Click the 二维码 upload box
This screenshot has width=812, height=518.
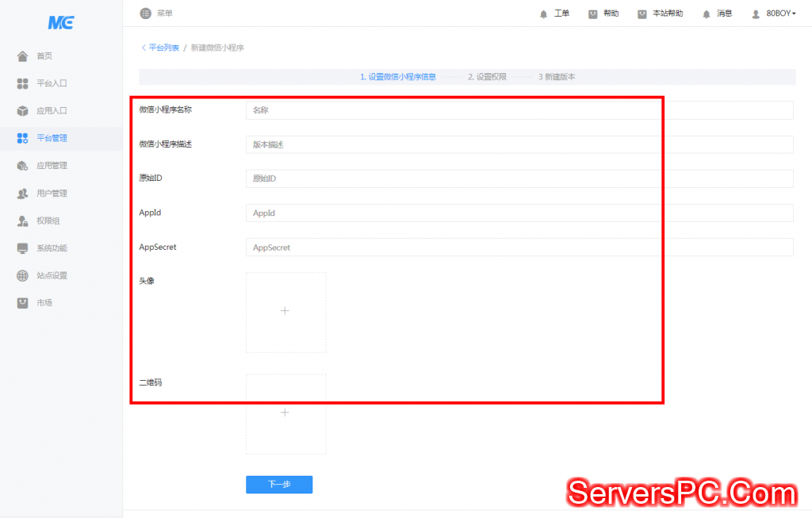[285, 413]
